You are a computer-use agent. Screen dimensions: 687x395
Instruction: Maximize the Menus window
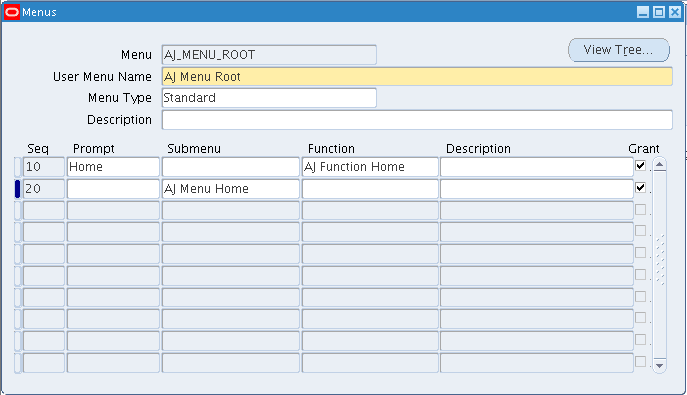point(659,12)
